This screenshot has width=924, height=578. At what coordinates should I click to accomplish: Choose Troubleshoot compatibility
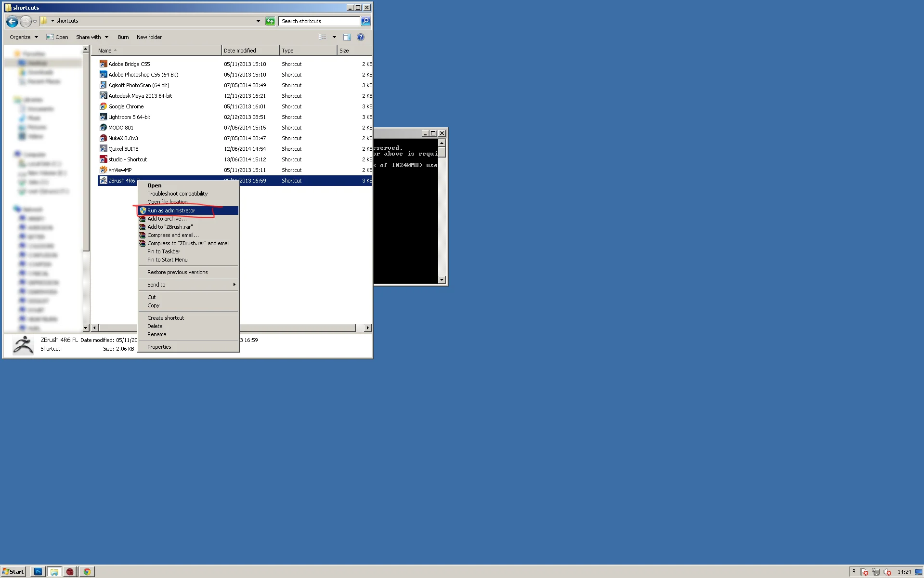188,194
